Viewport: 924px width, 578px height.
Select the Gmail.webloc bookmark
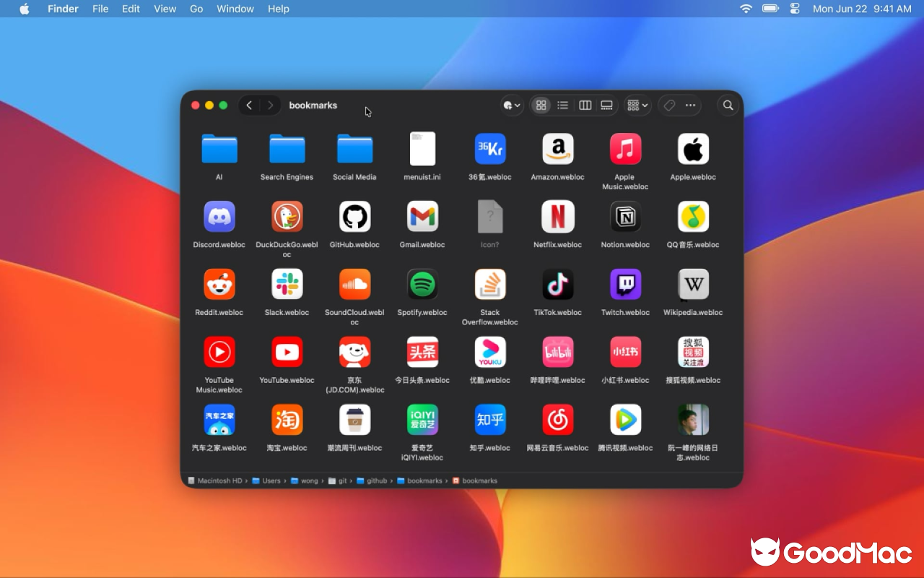click(422, 217)
